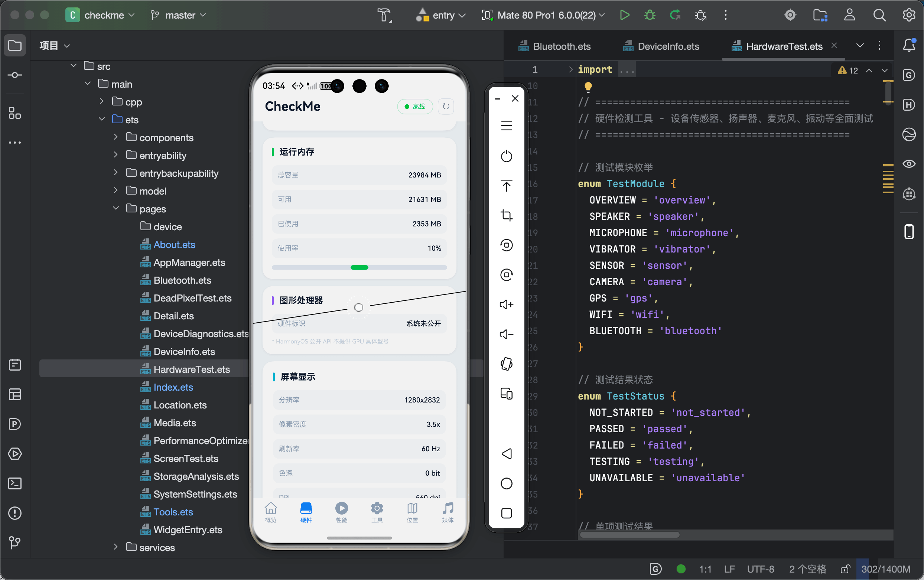
Task: Toggle the file read-only lock icon in status bar
Action: (845, 569)
